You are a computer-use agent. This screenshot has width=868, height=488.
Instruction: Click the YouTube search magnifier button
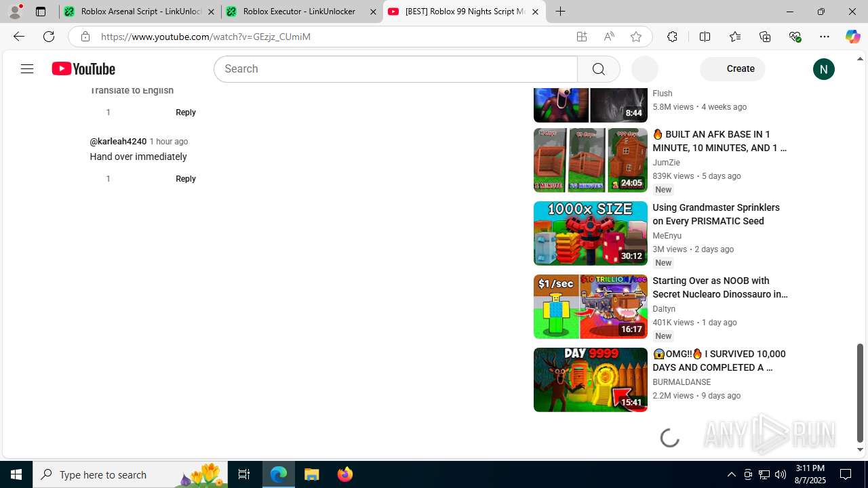click(x=598, y=69)
